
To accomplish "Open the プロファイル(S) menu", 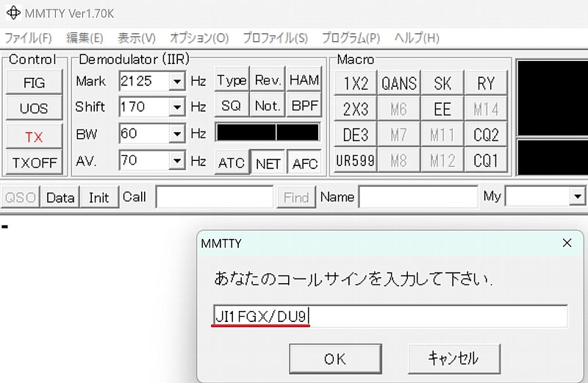I will 275,38.
